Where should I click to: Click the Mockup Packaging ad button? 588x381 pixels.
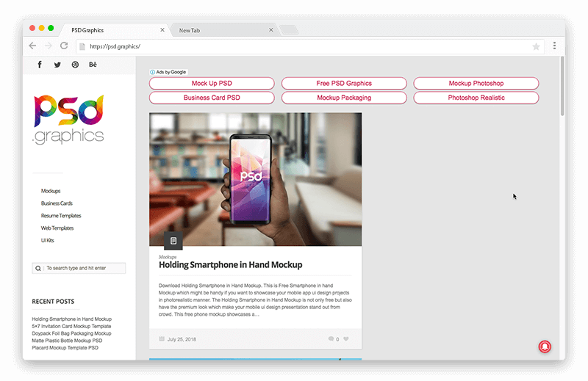344,98
